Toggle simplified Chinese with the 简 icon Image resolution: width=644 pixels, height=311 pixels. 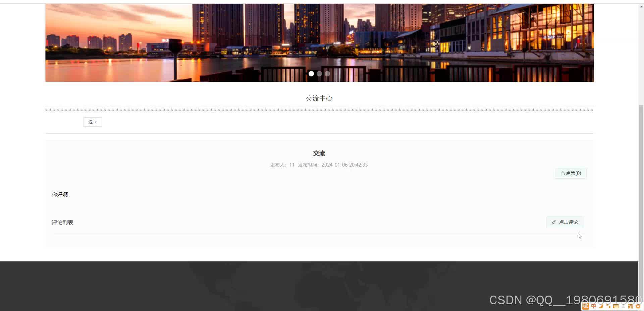(631, 306)
